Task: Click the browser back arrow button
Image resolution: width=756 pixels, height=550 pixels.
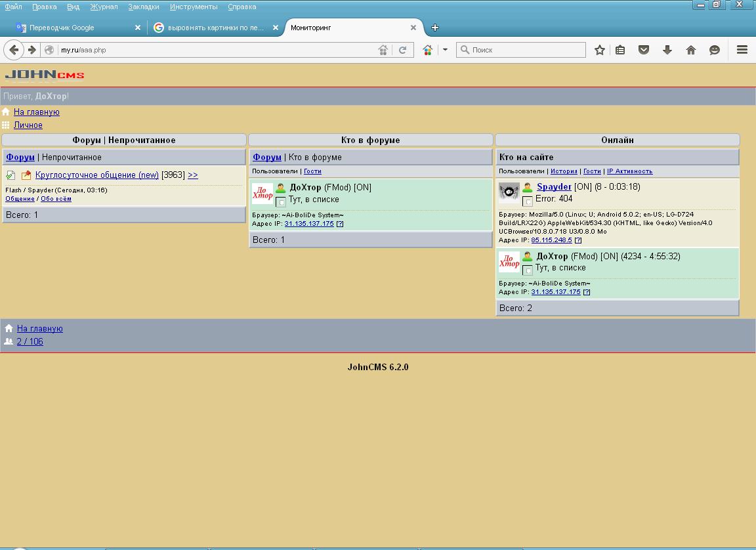Action: (x=14, y=50)
